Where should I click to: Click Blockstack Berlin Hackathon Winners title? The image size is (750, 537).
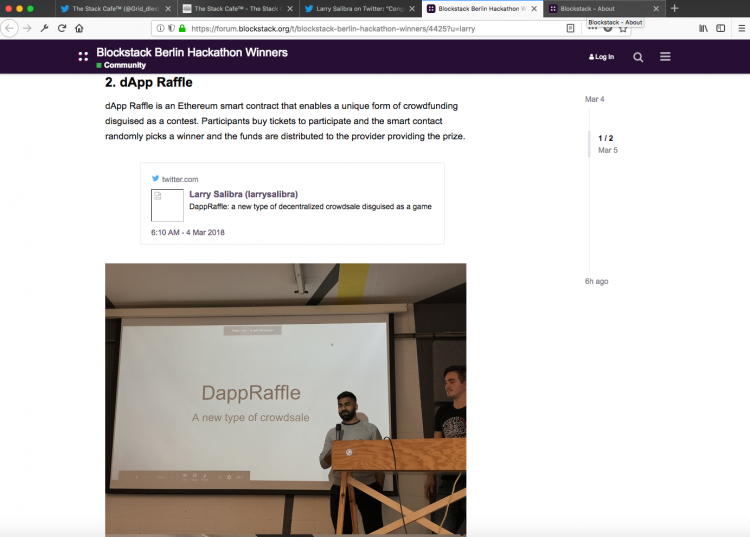pyautogui.click(x=192, y=52)
